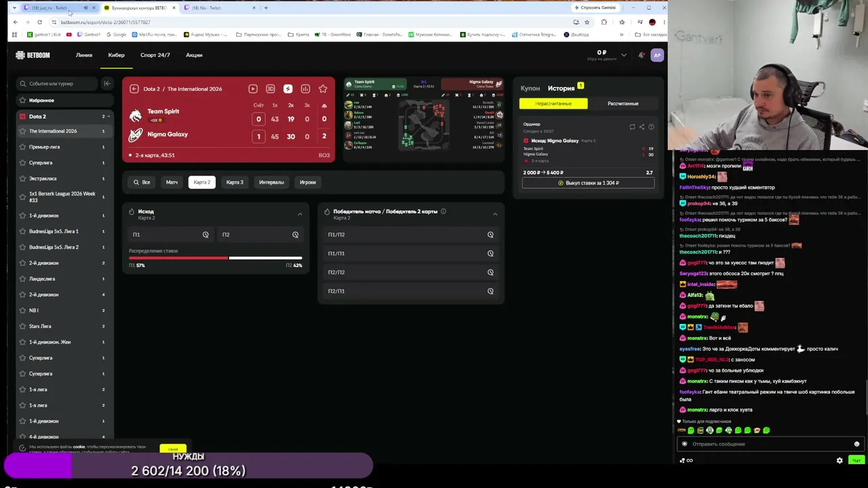Expand the balance dropdown arrow
This screenshot has height=488, width=868.
pos(624,55)
